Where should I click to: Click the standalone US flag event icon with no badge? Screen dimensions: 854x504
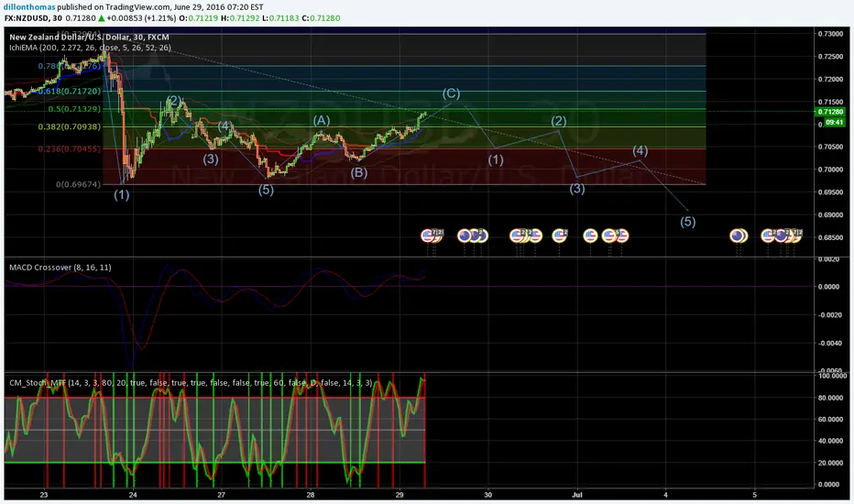coord(590,236)
